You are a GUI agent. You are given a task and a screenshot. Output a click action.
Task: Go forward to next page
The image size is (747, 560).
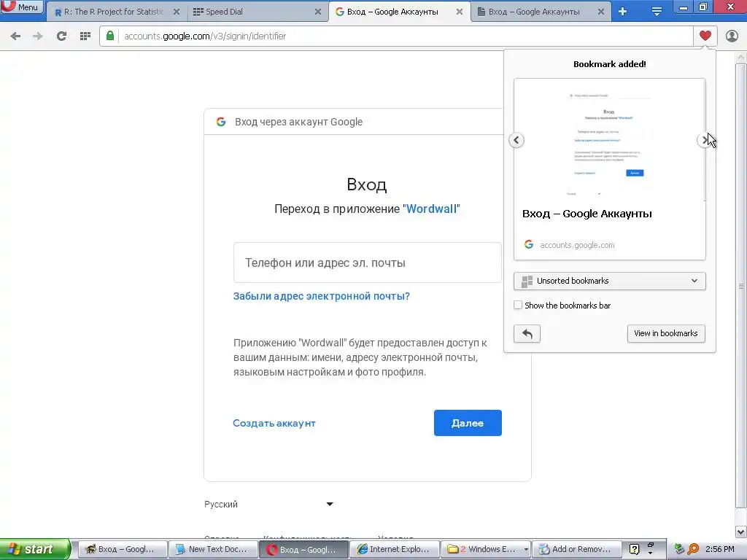coord(38,36)
